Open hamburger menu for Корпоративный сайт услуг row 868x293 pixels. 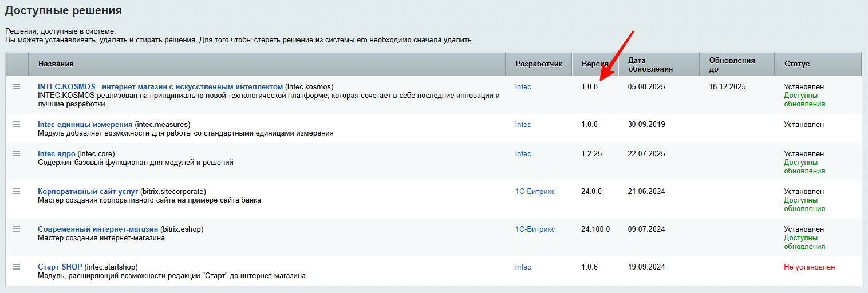click(17, 191)
